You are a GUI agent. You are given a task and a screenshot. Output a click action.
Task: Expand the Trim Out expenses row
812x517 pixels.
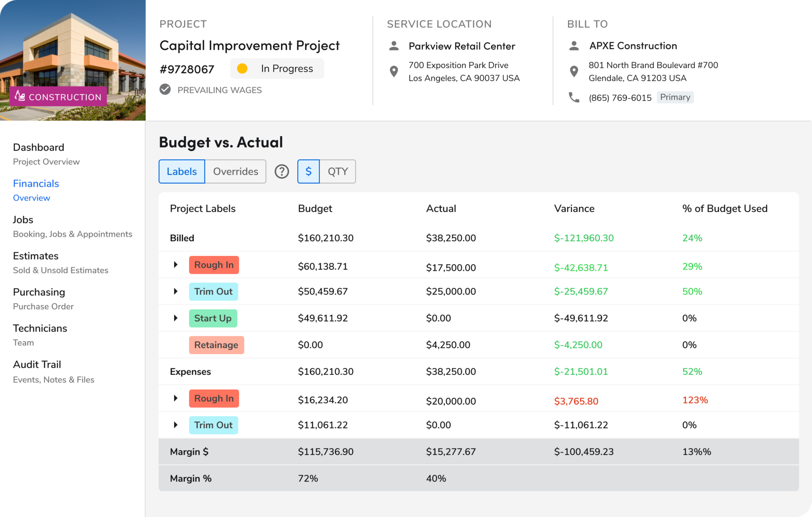175,425
